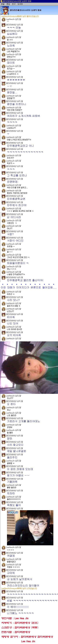58x644 pixels.
Task: Click the 진주혜광학교 엘리트 출신이야! message
Action: [x=25, y=280]
